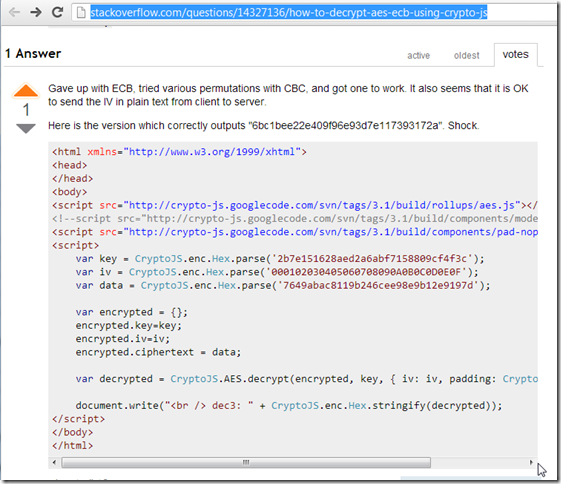
Task: Click the 'encrypted.iv=iv;' line
Action: [123, 338]
